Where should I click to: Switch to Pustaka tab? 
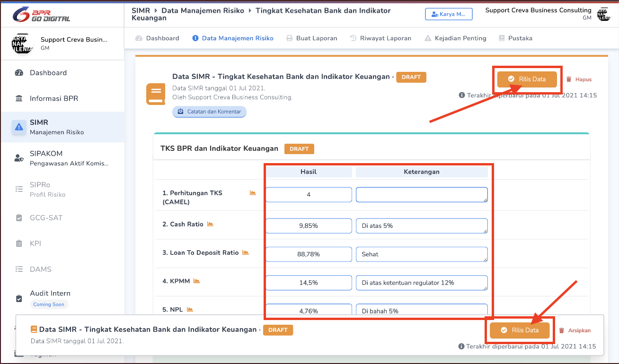click(515, 38)
